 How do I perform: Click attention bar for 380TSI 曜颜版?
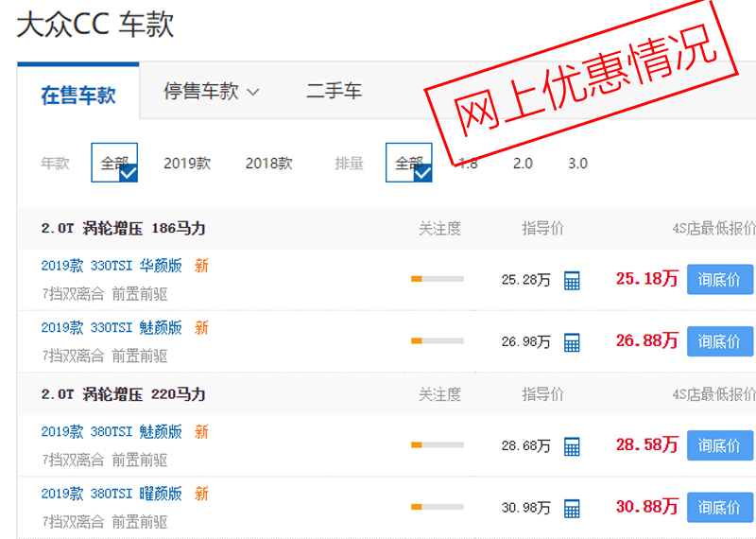(x=438, y=507)
